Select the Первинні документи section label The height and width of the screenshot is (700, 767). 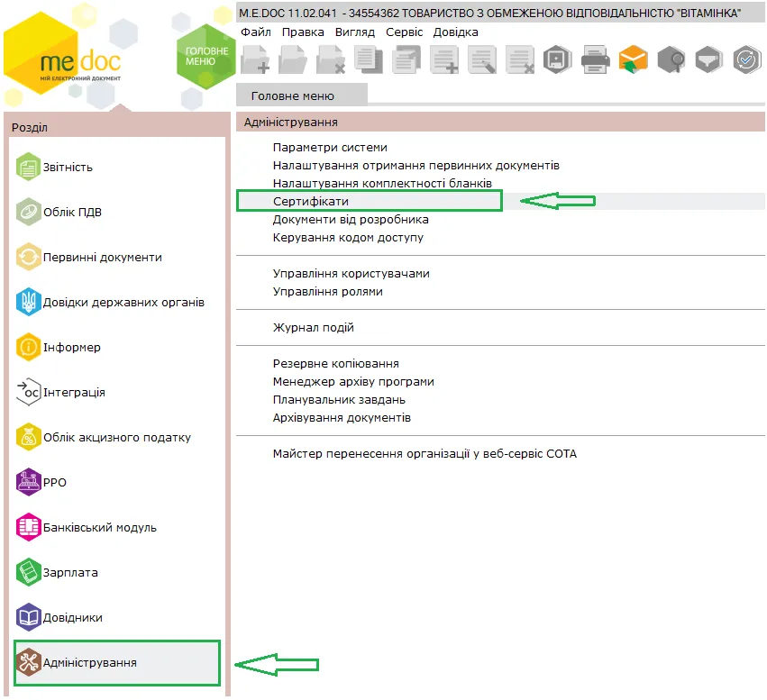click(x=102, y=257)
